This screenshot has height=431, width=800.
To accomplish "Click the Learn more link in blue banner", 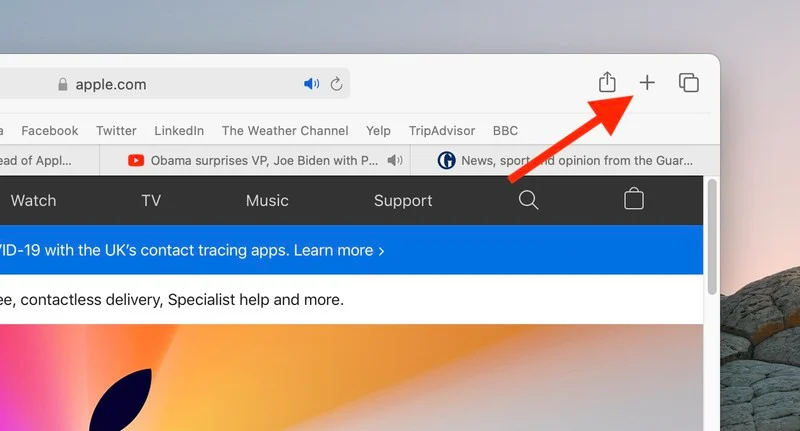I will click(339, 250).
